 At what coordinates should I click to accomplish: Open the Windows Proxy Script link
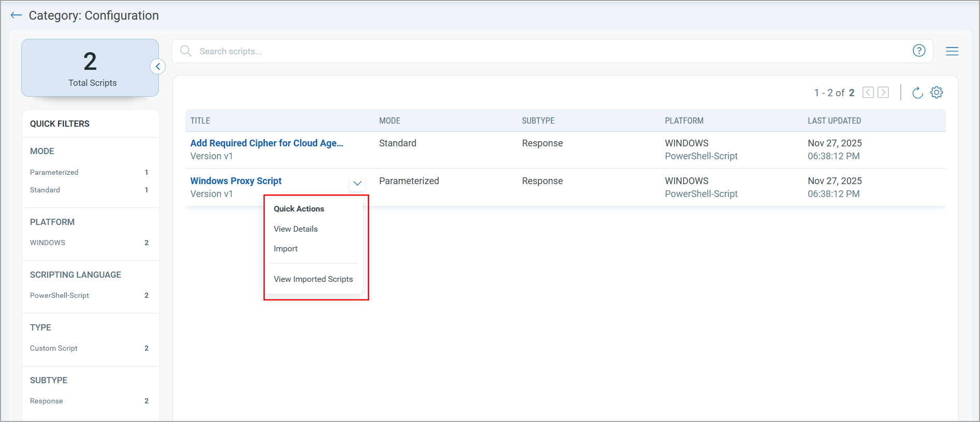click(x=236, y=181)
